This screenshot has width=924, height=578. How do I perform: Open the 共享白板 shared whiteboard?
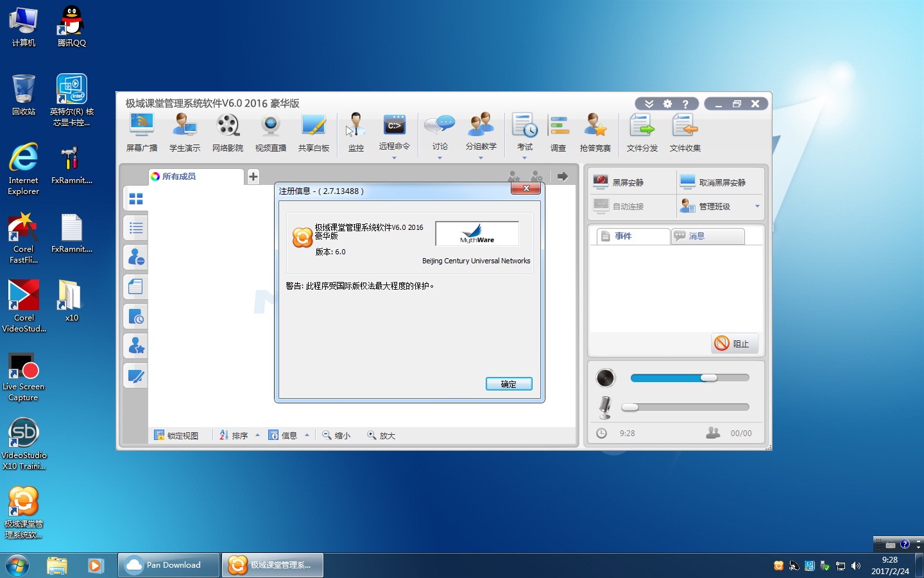(x=313, y=132)
